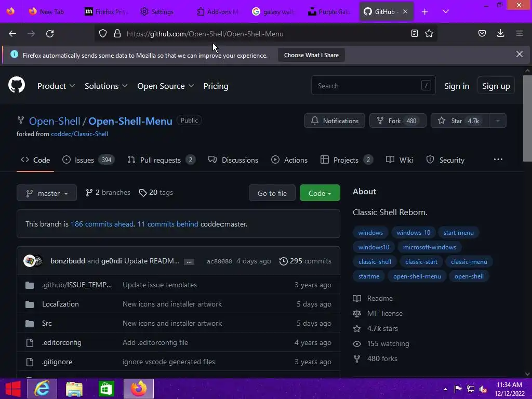The image size is (532, 399).
Task: Open the Pocket save icon
Action: click(x=482, y=33)
